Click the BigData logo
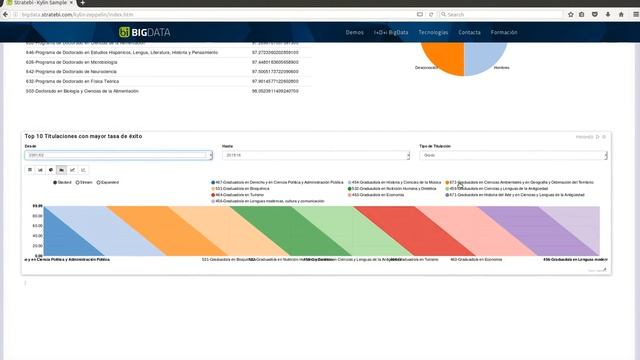Image resolution: width=640 pixels, height=360 pixels. 144,32
